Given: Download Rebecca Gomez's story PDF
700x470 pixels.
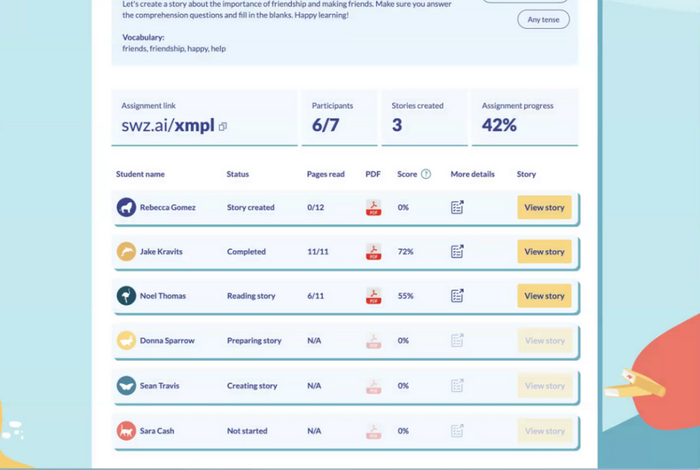Looking at the screenshot, I should [373, 208].
